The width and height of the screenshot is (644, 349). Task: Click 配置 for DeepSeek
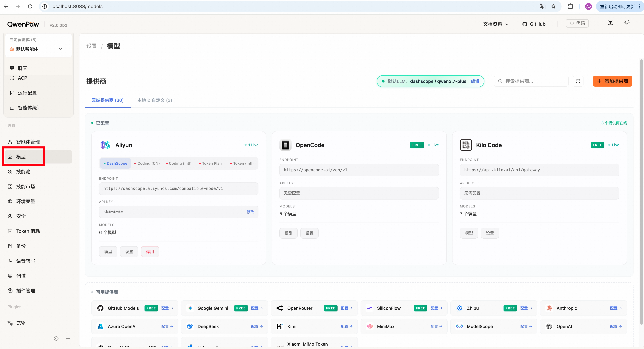click(257, 327)
